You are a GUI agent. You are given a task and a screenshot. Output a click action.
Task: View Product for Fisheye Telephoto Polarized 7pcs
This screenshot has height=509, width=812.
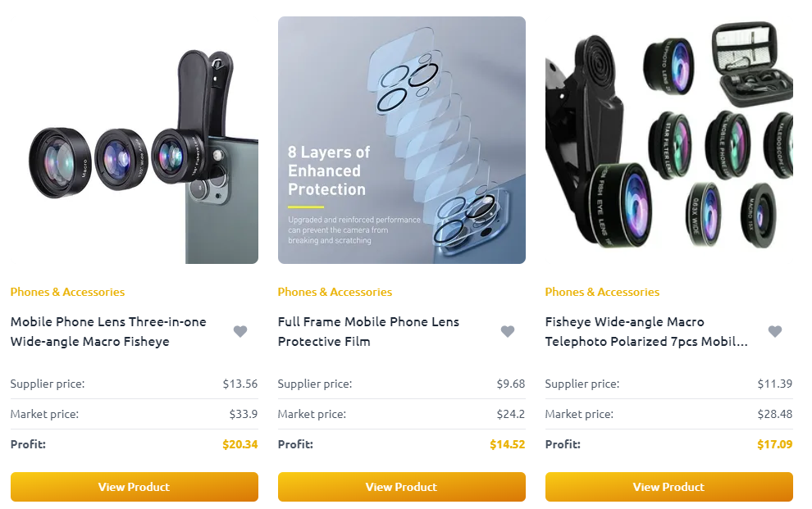coord(668,487)
